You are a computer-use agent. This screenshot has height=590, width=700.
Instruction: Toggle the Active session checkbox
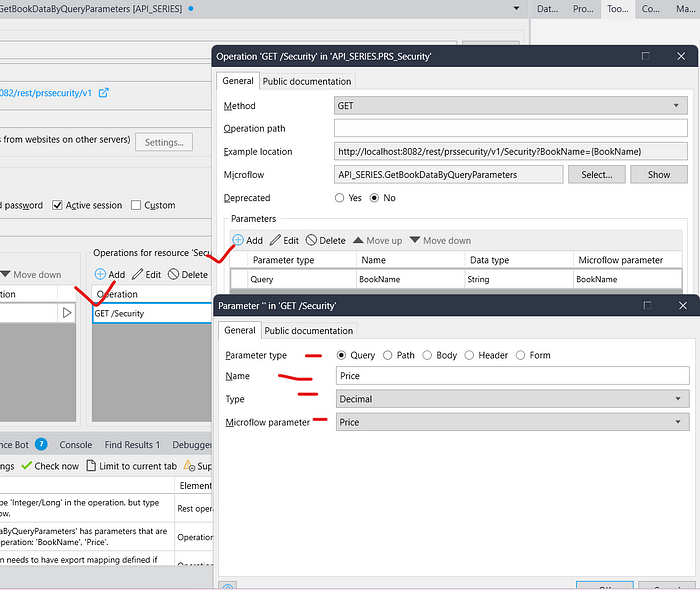click(x=58, y=205)
